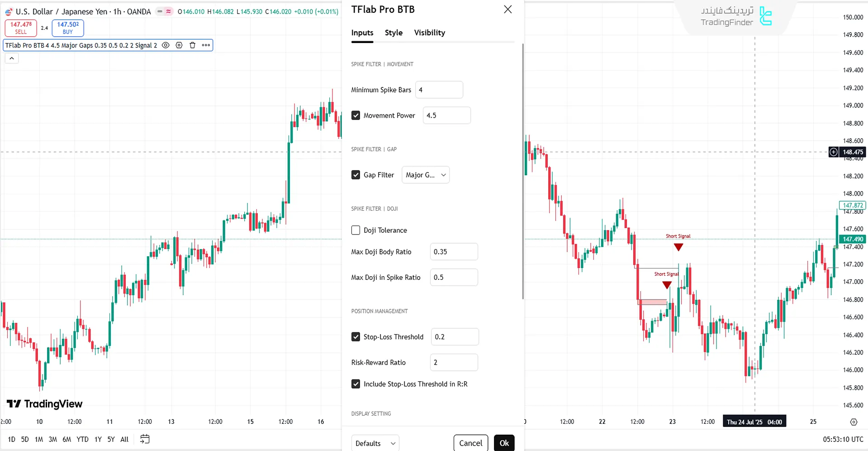Open the Go-to-date calendar icon

point(145,439)
